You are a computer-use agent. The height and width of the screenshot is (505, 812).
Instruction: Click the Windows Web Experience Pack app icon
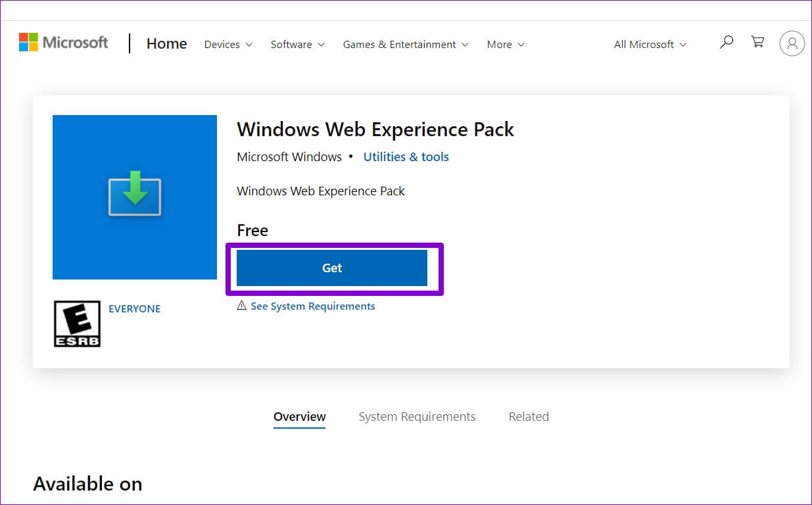(x=135, y=197)
